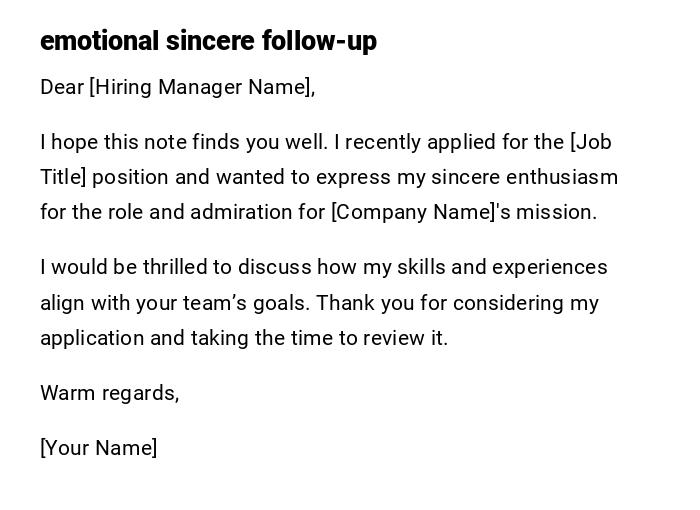The width and height of the screenshot is (700, 510).
Task: Click the "emotional sincere follow-up" heading
Action: pyautogui.click(x=208, y=41)
